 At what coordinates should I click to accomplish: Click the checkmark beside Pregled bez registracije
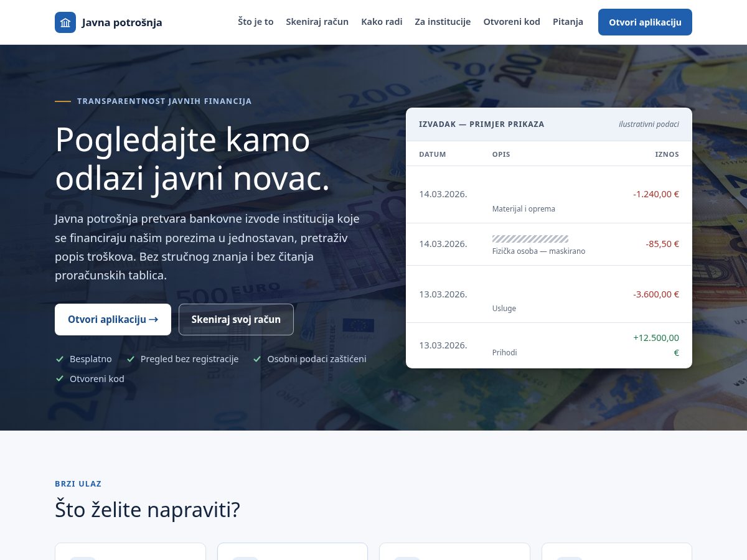tap(131, 359)
